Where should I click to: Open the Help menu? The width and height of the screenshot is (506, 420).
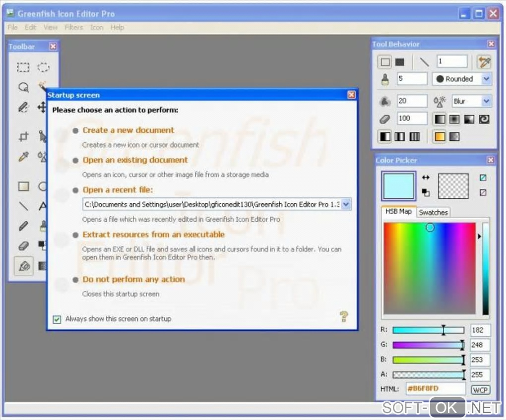pos(117,27)
